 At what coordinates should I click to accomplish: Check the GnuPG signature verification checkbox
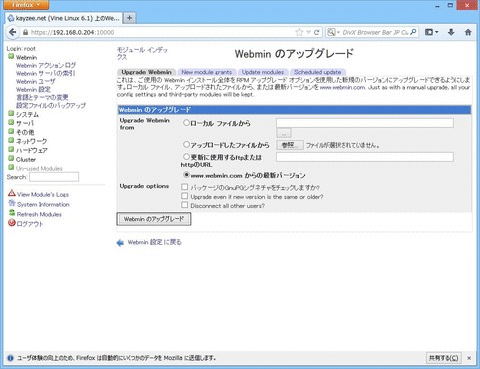pos(185,187)
